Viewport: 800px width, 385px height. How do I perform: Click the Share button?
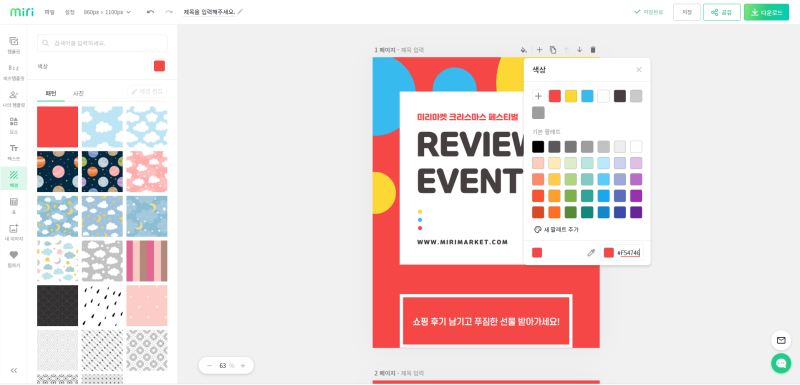721,12
